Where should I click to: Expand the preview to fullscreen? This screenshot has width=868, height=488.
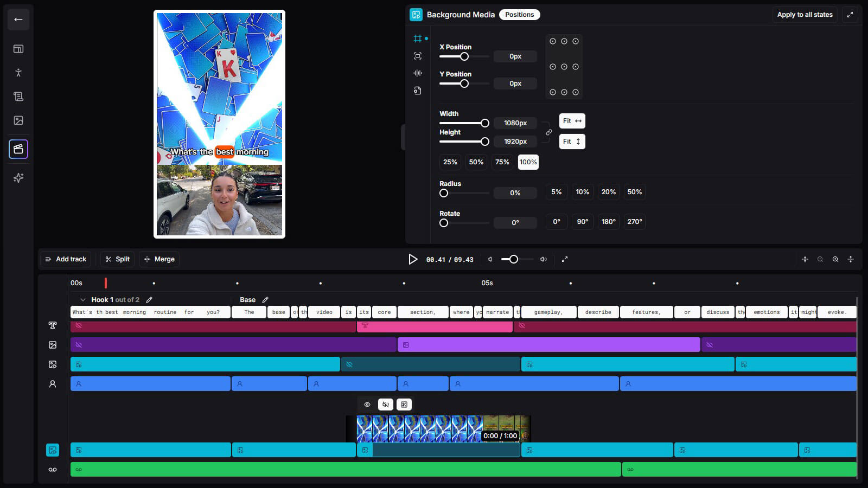(565, 259)
